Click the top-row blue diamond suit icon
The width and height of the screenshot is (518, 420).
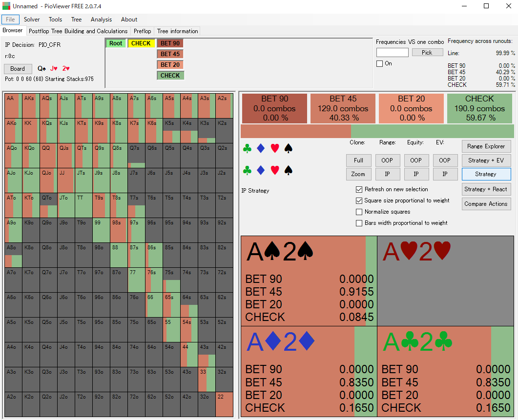pyautogui.click(x=261, y=148)
